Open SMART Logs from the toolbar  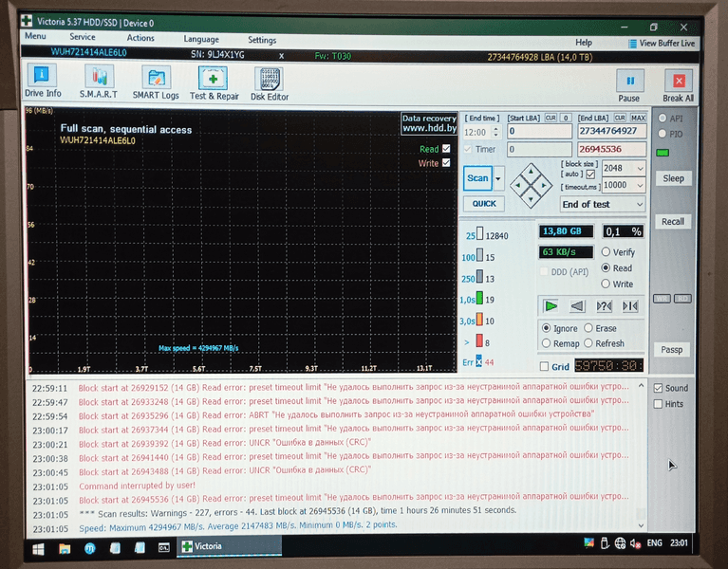point(156,83)
